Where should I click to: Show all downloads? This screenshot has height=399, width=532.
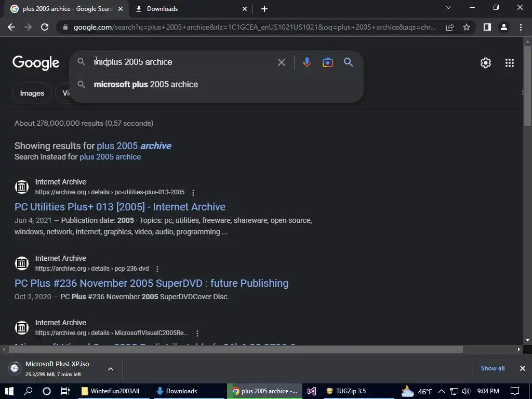[x=493, y=368]
